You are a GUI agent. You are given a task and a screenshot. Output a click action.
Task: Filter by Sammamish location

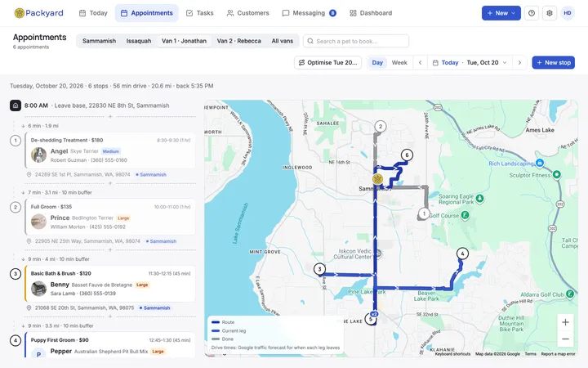99,41
